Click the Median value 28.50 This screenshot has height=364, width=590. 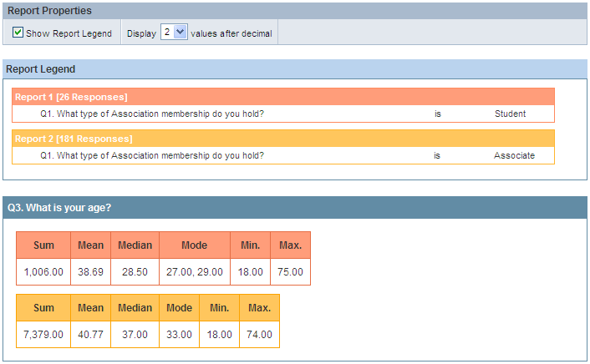(135, 272)
